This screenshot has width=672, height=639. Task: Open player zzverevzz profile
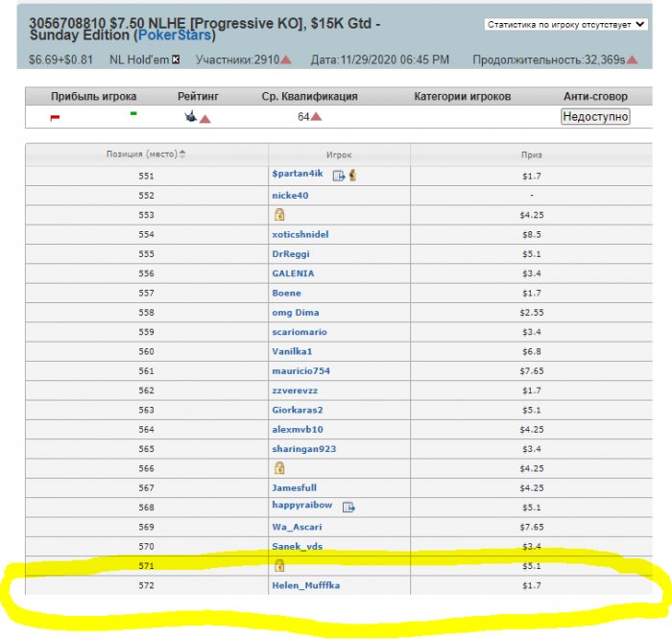295,390
